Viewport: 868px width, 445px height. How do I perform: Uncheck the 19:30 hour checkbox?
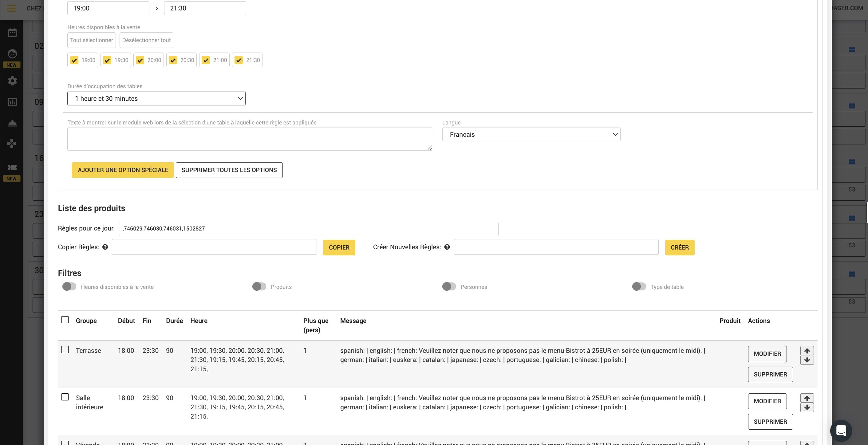(x=107, y=60)
